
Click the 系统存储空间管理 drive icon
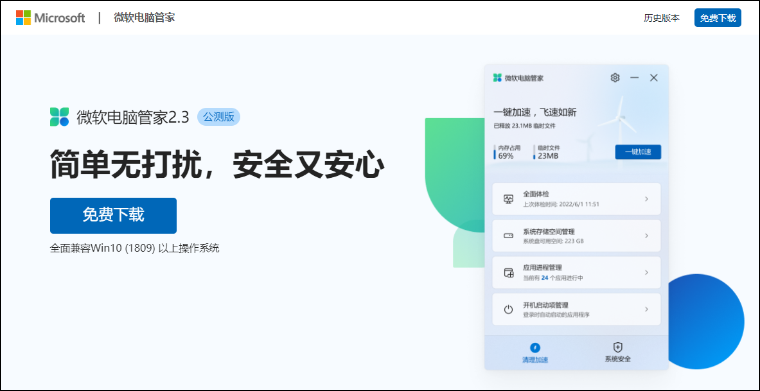click(508, 235)
